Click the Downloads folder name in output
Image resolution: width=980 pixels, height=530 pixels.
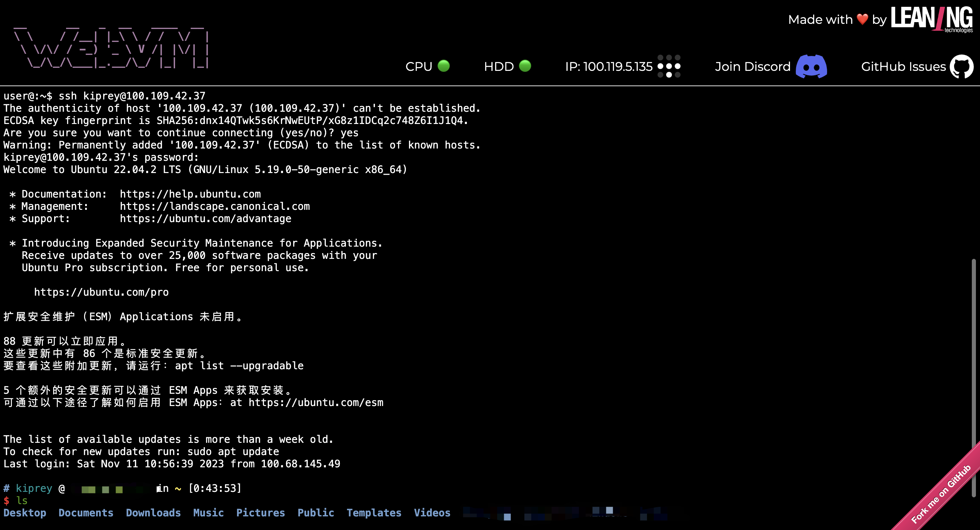click(x=153, y=513)
